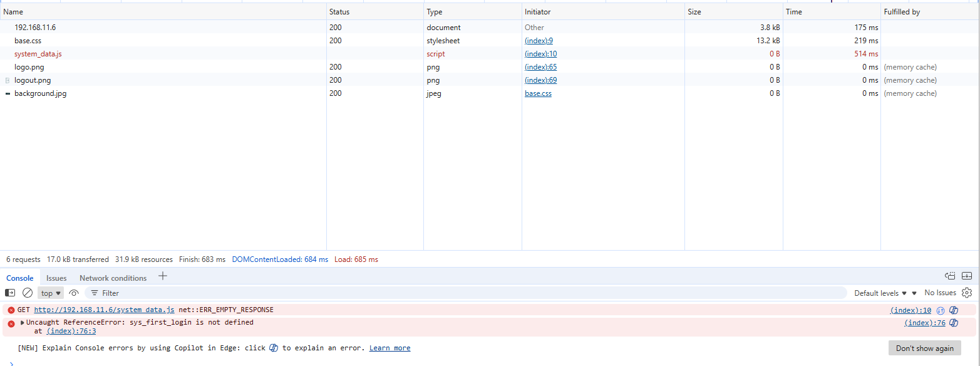Screen dimensions: 980x366
Task: Toggle the console sidebar icon
Action: pyautogui.click(x=10, y=293)
